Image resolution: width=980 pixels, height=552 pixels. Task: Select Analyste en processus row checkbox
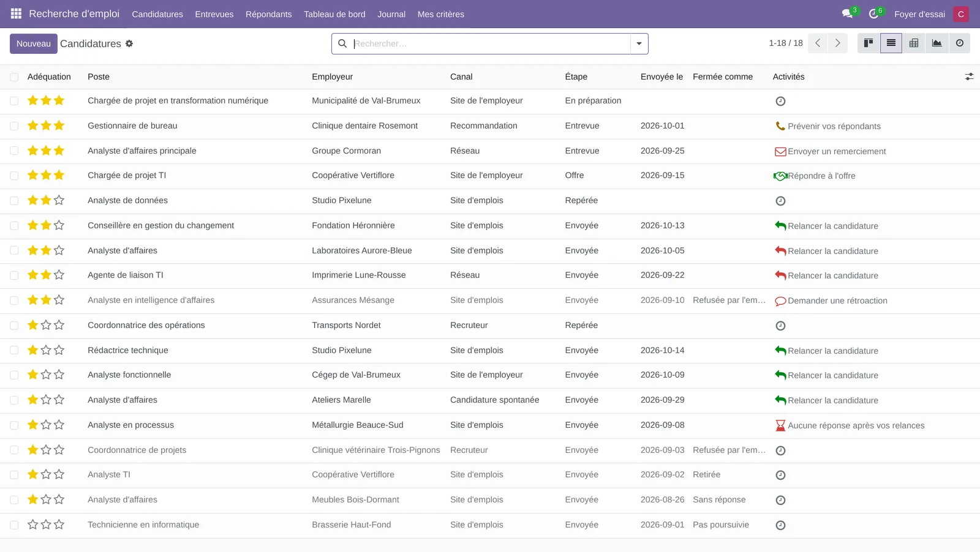coord(14,425)
